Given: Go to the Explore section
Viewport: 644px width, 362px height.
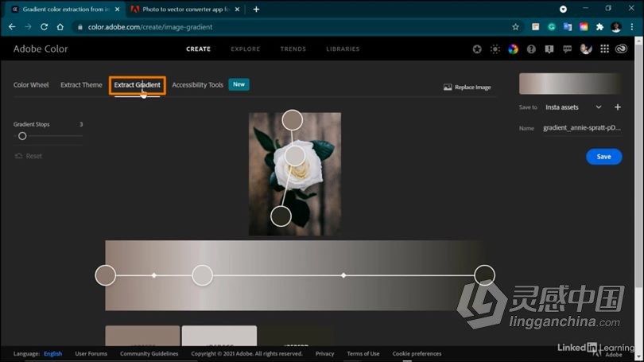Looking at the screenshot, I should click(x=245, y=49).
